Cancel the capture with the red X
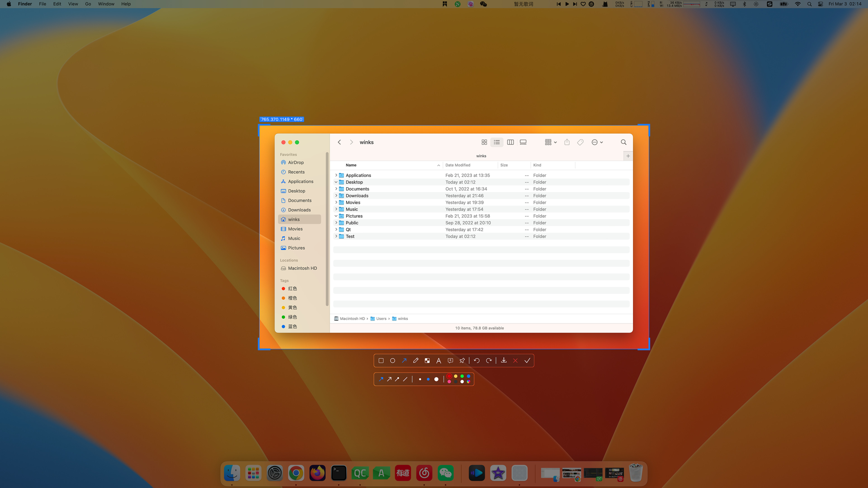 (515, 360)
